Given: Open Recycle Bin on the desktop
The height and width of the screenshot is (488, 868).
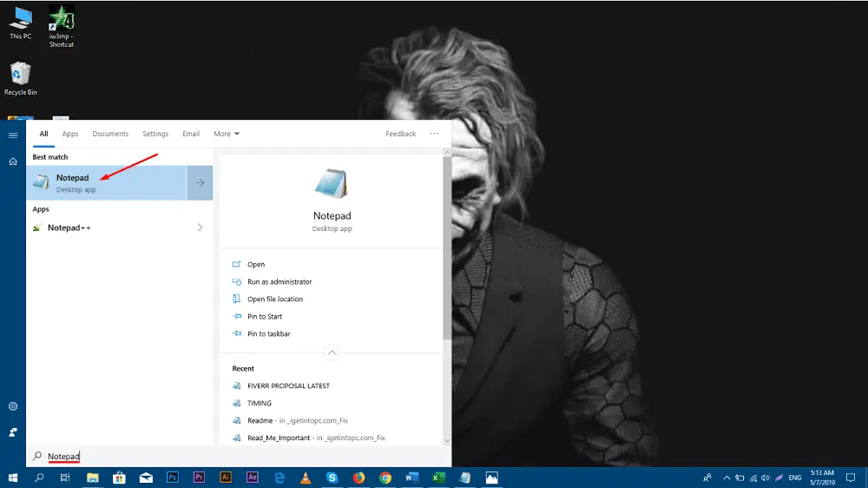Looking at the screenshot, I should tap(20, 78).
